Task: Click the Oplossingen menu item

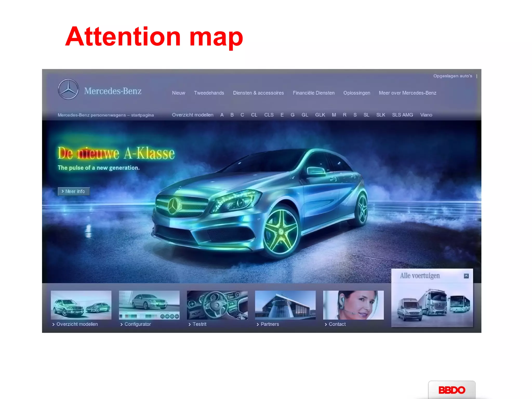Action: pyautogui.click(x=356, y=93)
